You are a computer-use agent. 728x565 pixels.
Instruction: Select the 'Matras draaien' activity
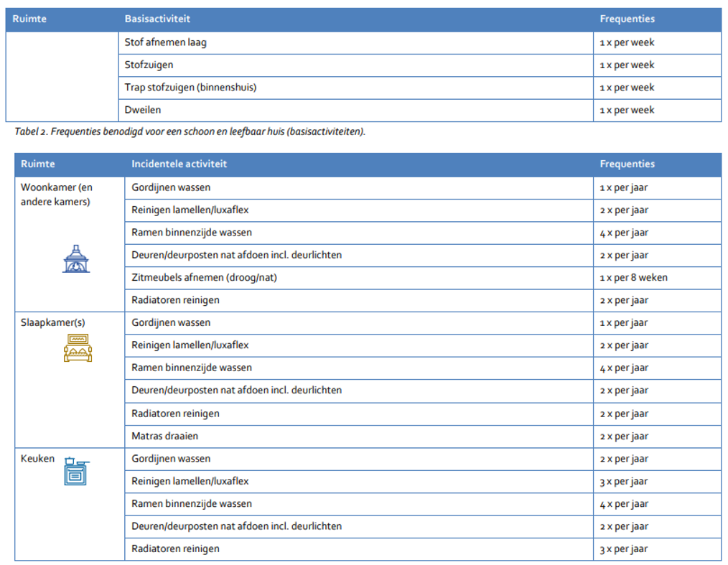pyautogui.click(x=164, y=436)
